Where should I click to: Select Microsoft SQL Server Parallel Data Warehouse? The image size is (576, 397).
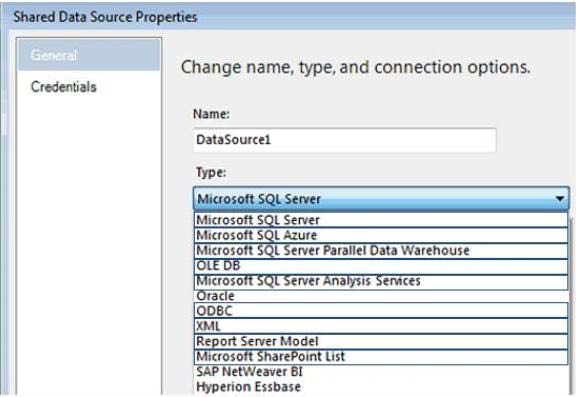(381, 250)
